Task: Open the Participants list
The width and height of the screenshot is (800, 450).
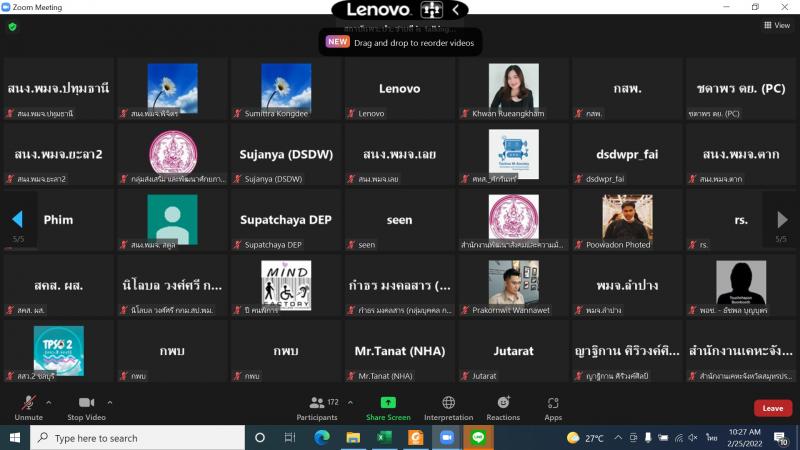Action: [317, 408]
